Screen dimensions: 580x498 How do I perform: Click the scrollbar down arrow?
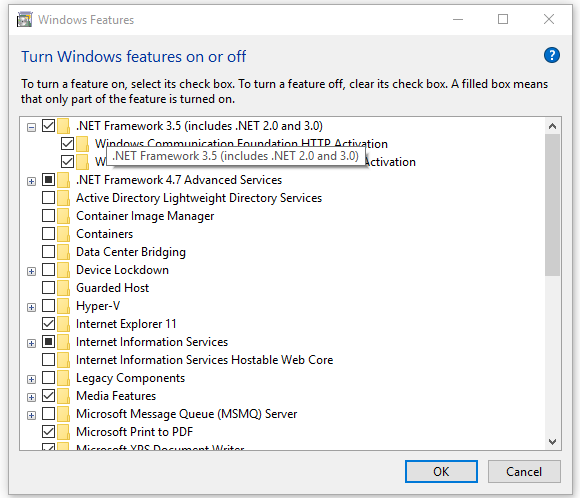coord(552,441)
